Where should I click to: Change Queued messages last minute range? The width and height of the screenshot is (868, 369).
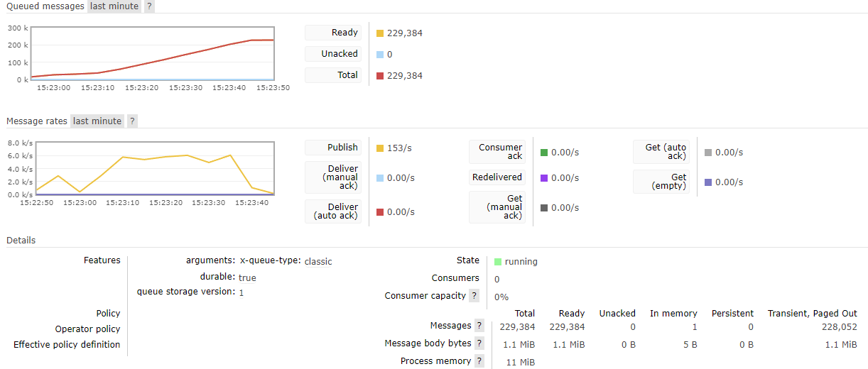pos(114,6)
